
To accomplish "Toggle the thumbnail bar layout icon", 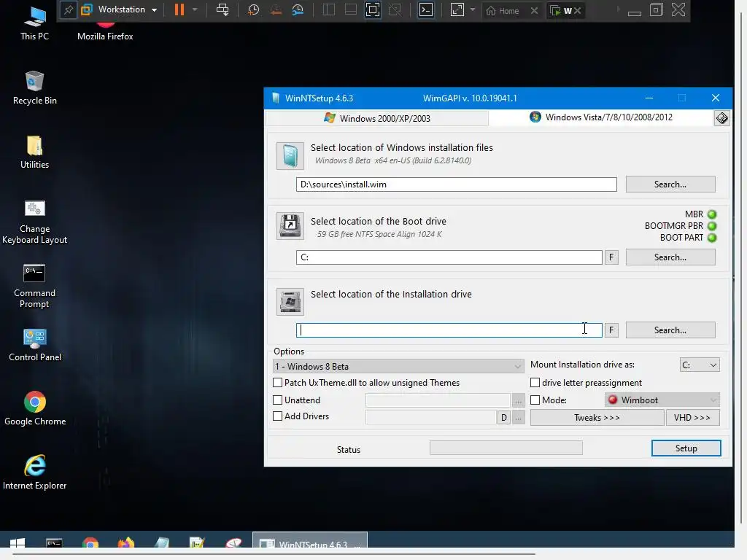I will pyautogui.click(x=351, y=10).
